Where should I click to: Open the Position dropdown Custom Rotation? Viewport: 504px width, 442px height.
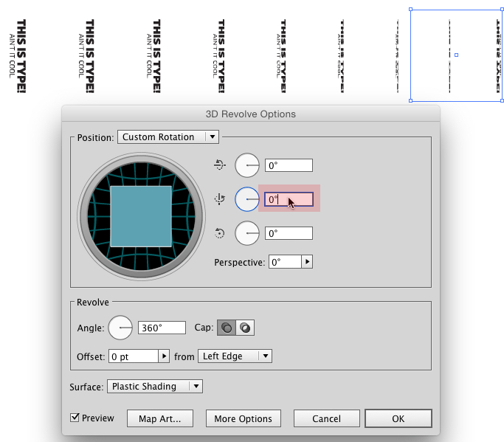pyautogui.click(x=168, y=137)
